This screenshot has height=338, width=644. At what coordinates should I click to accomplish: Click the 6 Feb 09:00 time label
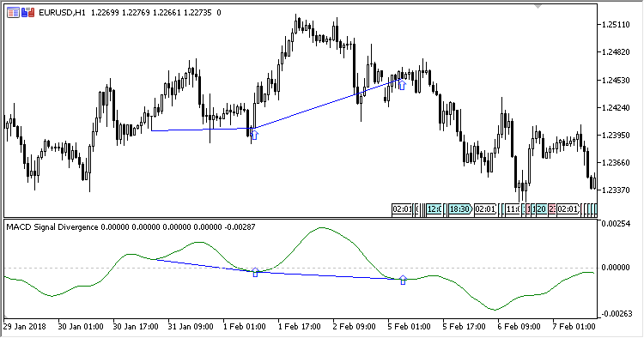519,327
